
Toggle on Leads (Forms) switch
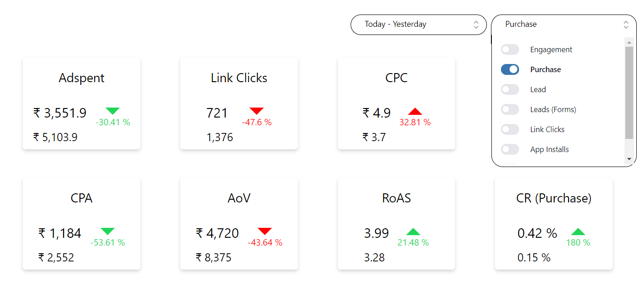coord(510,109)
